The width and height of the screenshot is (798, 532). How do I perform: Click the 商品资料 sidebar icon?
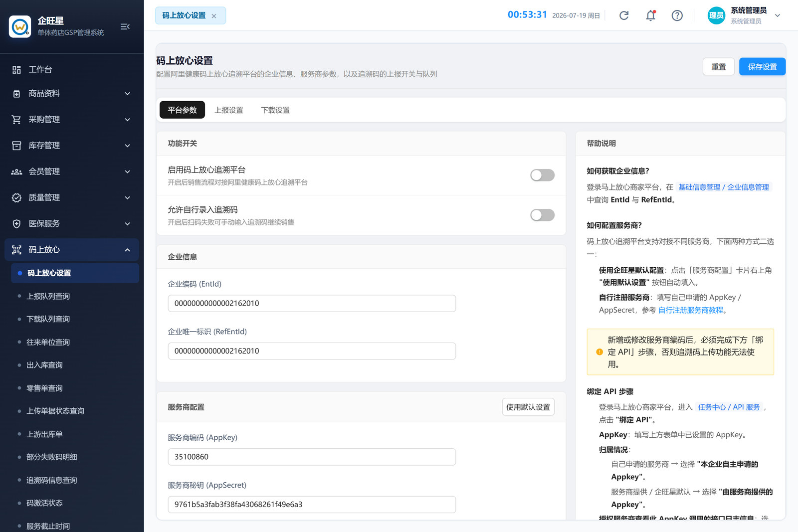point(16,94)
